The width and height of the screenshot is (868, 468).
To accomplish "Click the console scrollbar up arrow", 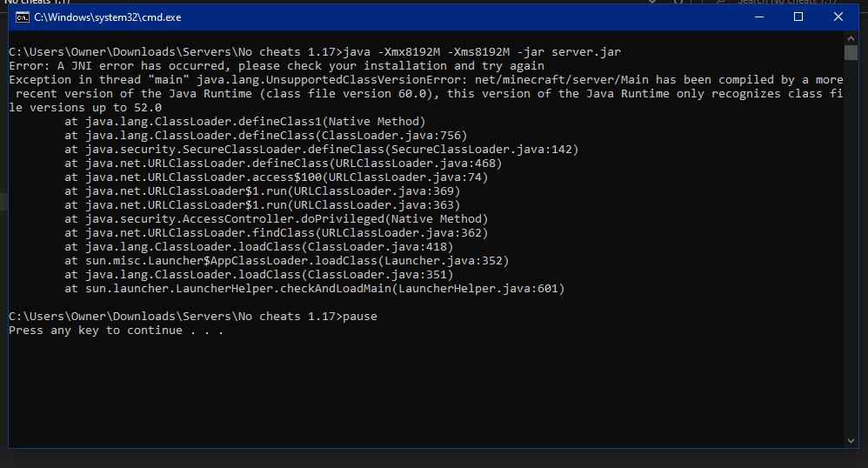I will (851, 40).
